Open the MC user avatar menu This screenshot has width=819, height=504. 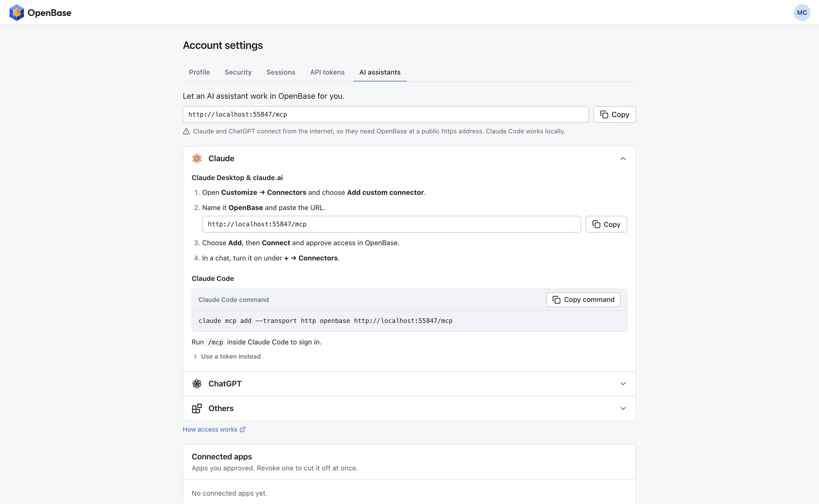pyautogui.click(x=802, y=13)
